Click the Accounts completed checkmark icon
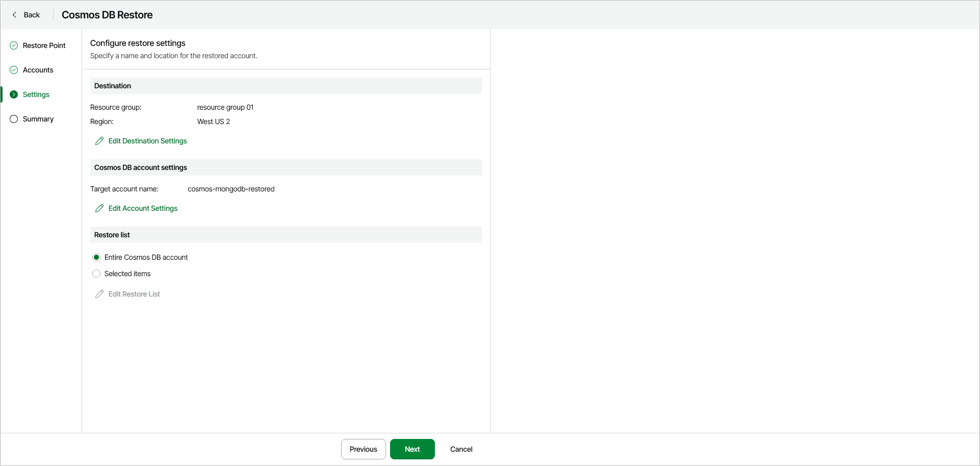Screen dimensions: 980x466 tap(14, 70)
